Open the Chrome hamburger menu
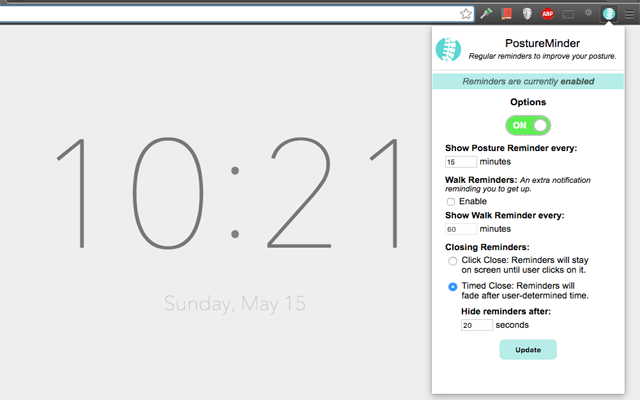Screen dimensions: 640x400 (629, 14)
